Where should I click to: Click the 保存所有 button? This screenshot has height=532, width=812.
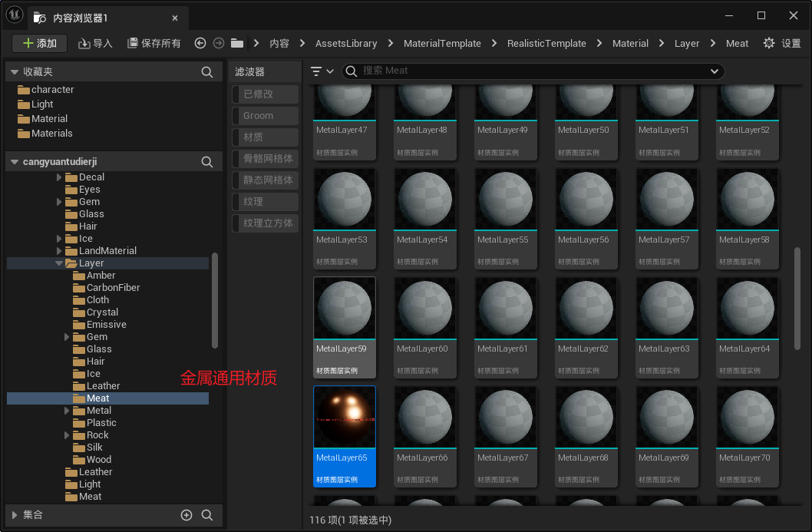tap(154, 44)
